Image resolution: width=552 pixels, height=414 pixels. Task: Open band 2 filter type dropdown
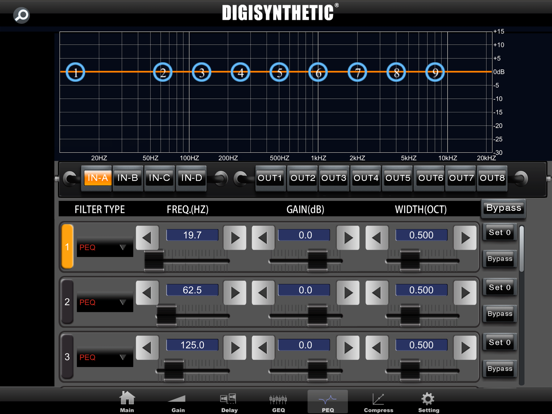pyautogui.click(x=105, y=302)
